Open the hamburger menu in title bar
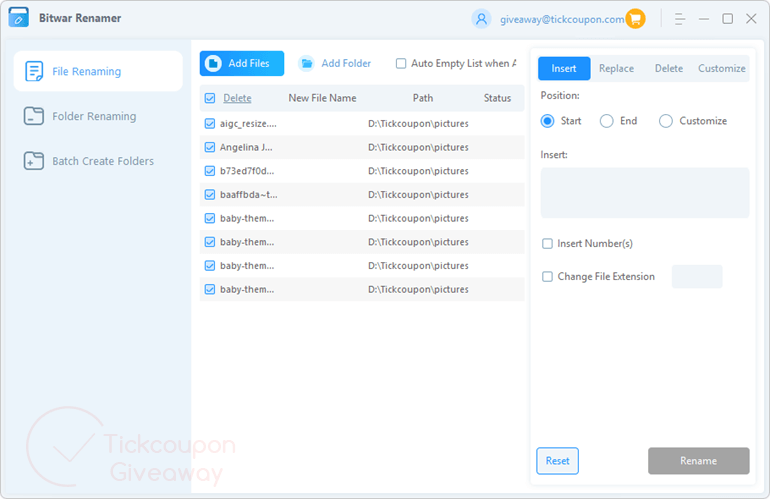Image resolution: width=770 pixels, height=499 pixels. pos(680,19)
